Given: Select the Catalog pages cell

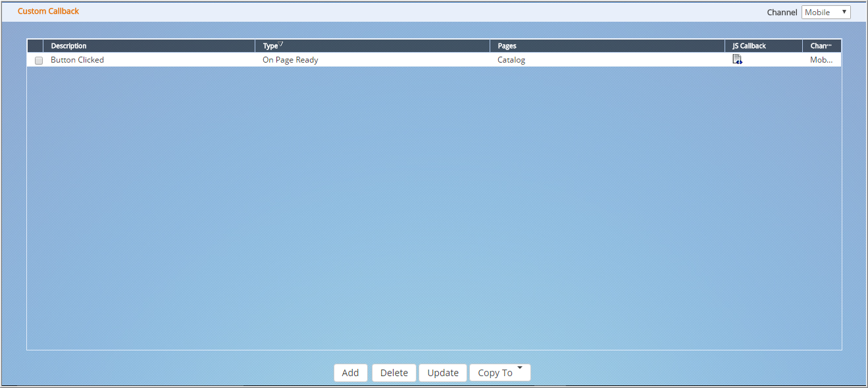Looking at the screenshot, I should (607, 60).
